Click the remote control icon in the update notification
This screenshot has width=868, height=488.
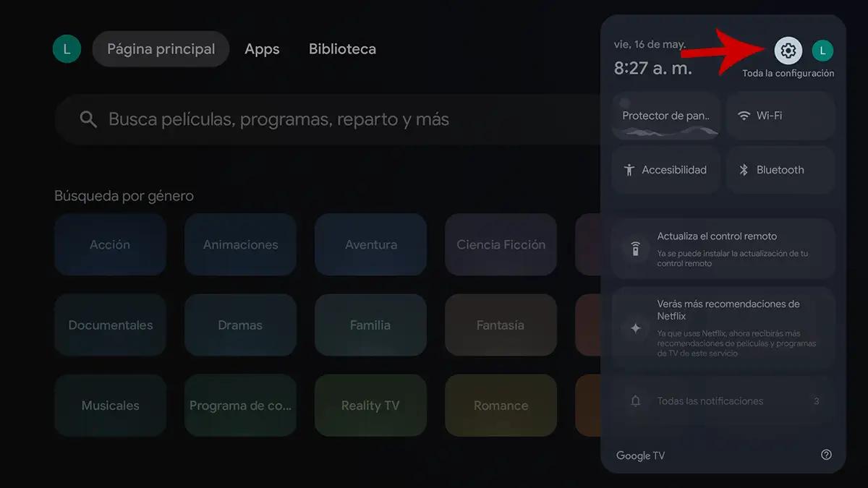coord(634,249)
